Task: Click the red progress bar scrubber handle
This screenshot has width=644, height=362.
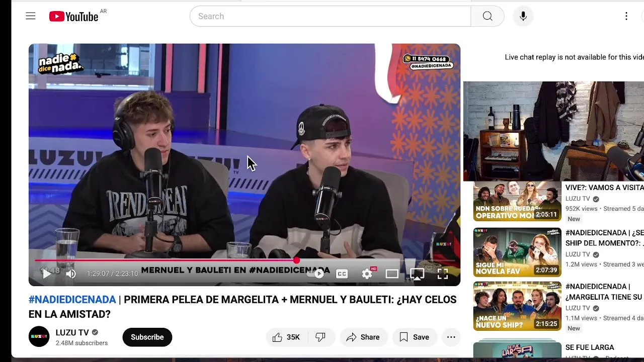Action: 296,260
